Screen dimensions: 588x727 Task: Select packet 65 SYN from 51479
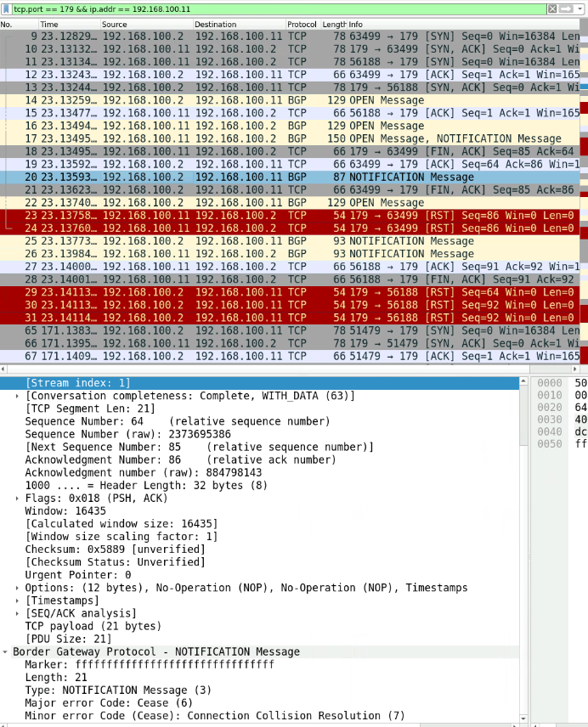pyautogui.click(x=290, y=330)
